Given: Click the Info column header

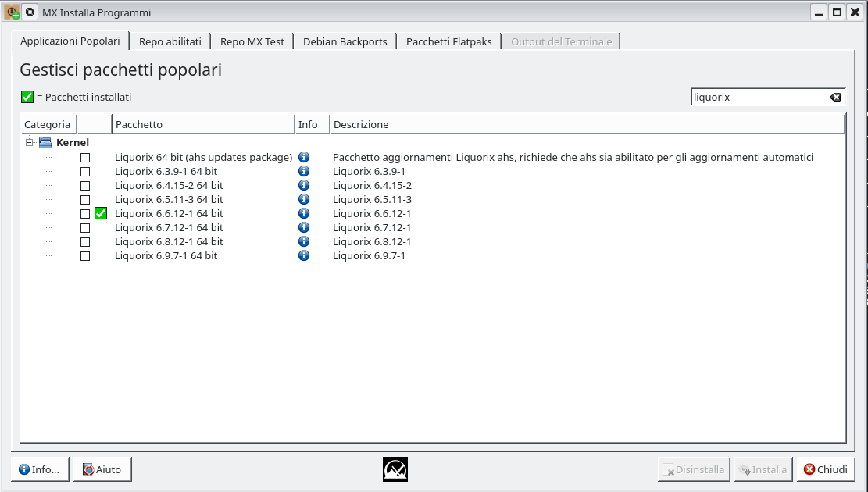Looking at the screenshot, I should point(313,124).
